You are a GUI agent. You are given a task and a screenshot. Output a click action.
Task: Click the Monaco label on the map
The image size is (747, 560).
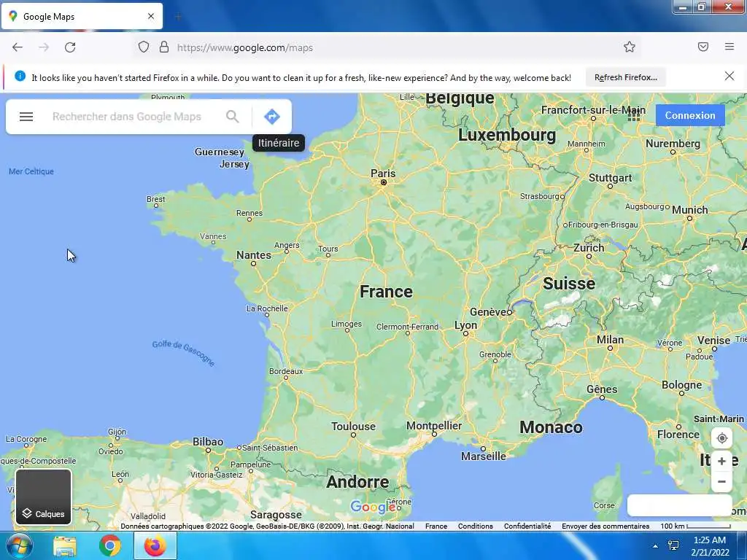coord(551,427)
